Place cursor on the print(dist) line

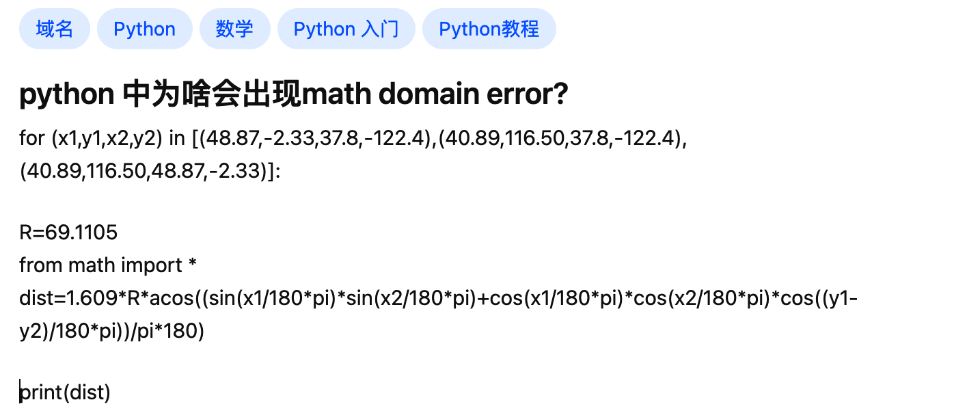point(65,392)
